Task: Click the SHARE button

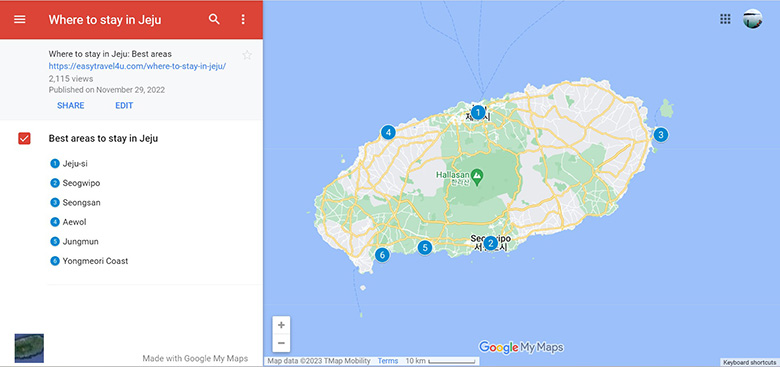Action: (71, 105)
